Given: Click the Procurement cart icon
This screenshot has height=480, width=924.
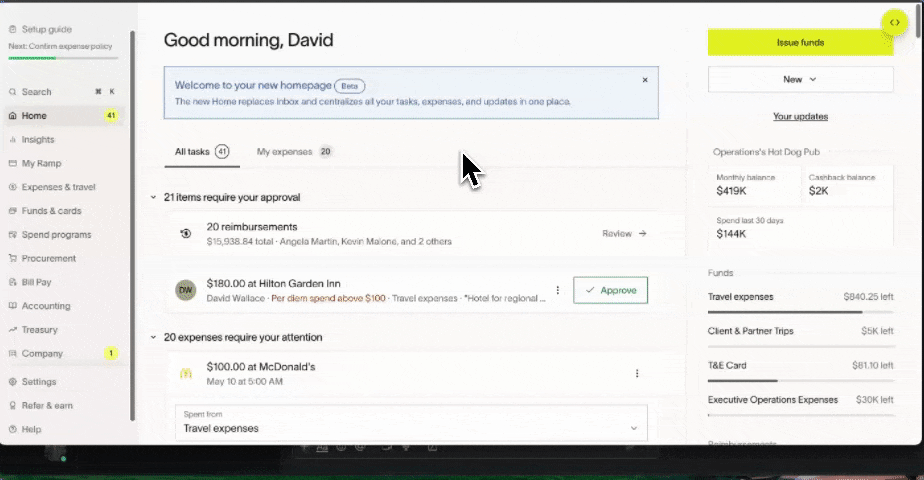Looking at the screenshot, I should (x=13, y=258).
